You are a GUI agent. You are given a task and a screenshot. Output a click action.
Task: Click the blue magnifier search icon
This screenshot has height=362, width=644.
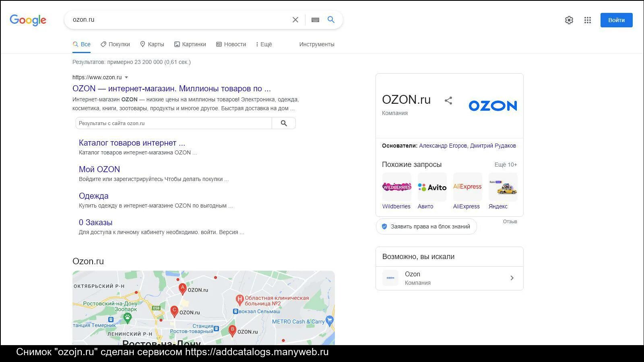tap(331, 20)
